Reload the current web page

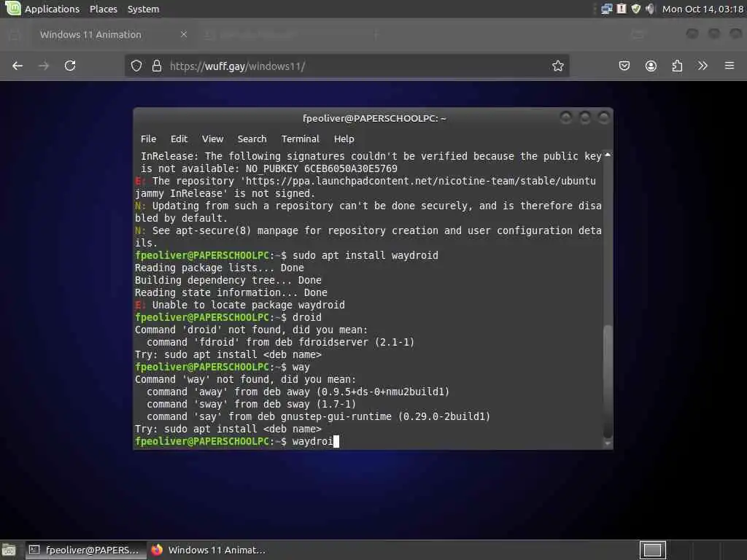(70, 66)
